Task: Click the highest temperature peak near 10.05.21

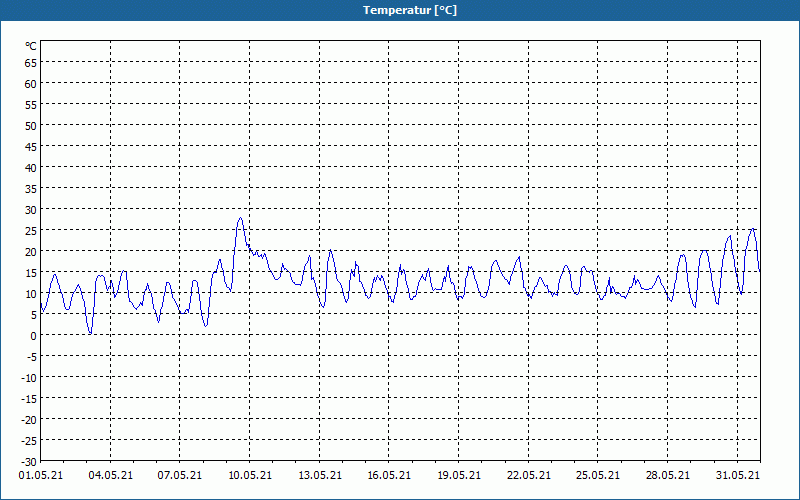Action: click(240, 218)
